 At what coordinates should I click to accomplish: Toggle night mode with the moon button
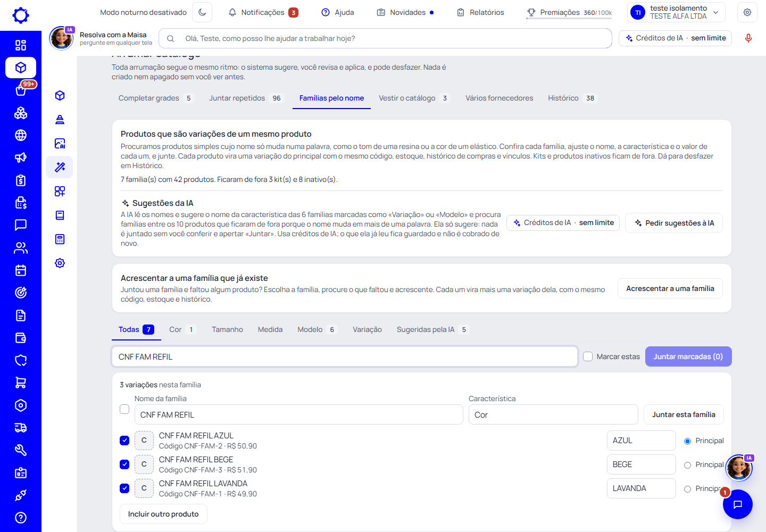pyautogui.click(x=202, y=12)
